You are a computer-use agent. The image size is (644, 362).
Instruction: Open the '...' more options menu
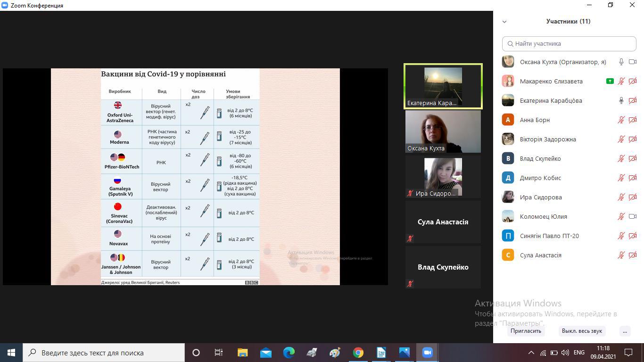coord(625,331)
